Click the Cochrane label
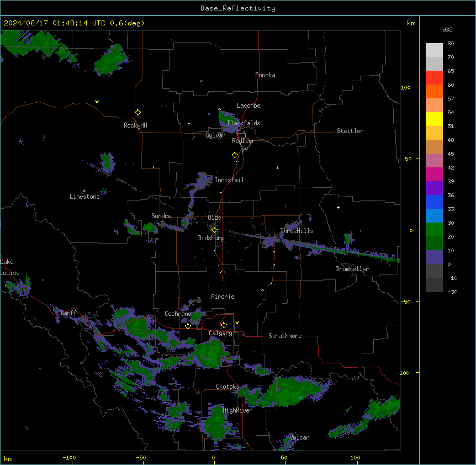This screenshot has height=465, width=476. 178,314
